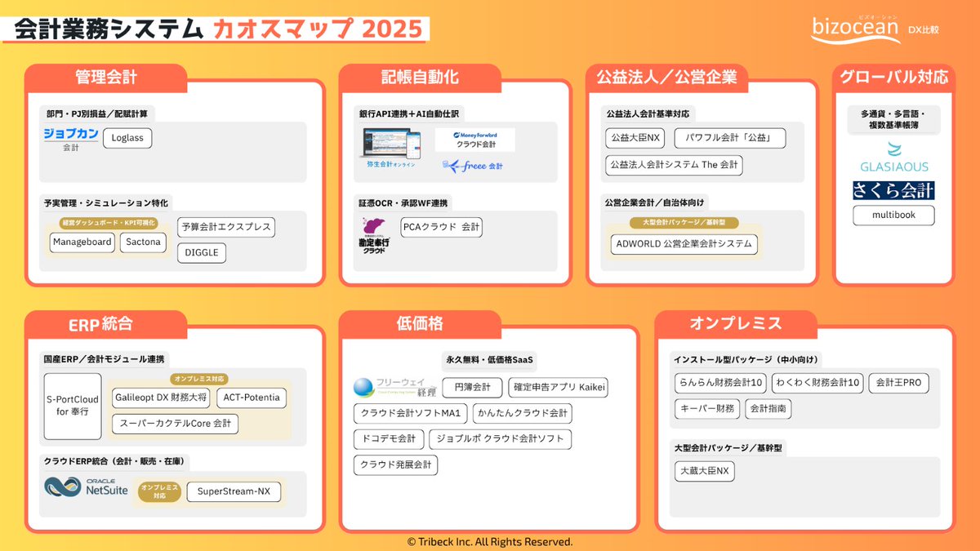Click かんたんクラウド会計
The height and width of the screenshot is (551, 980).
pyautogui.click(x=522, y=413)
